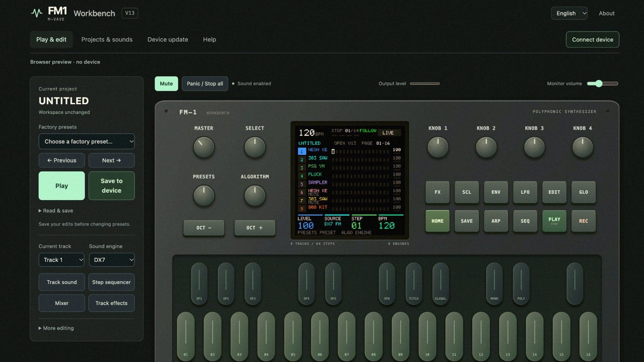Switch to the Projects & sounds tab

point(107,39)
